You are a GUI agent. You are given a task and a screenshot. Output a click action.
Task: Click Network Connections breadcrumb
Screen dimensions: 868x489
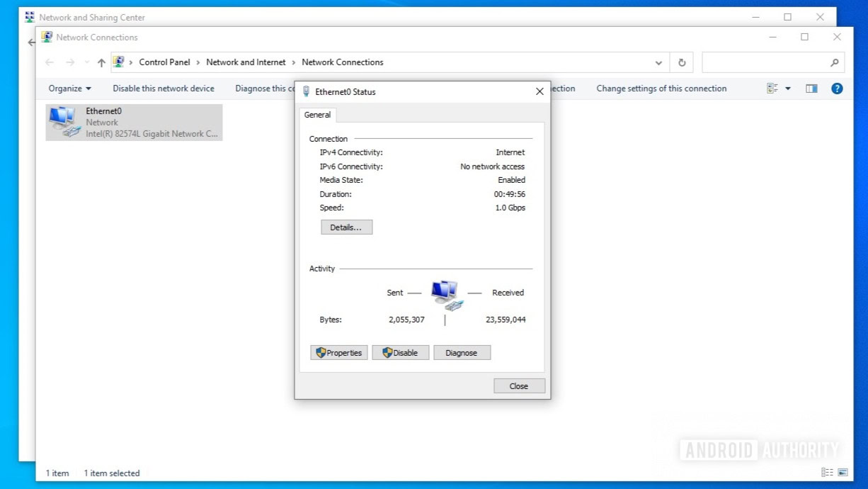[343, 62]
